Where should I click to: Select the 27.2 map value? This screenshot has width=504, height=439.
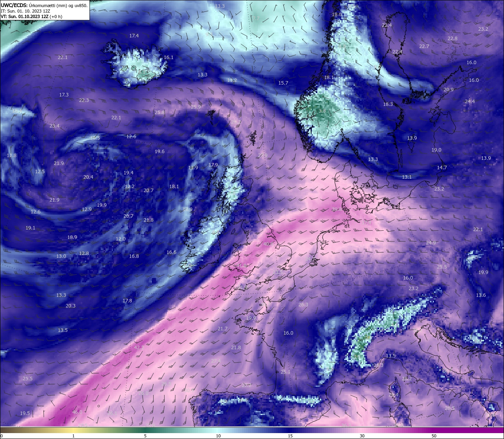click(x=246, y=385)
